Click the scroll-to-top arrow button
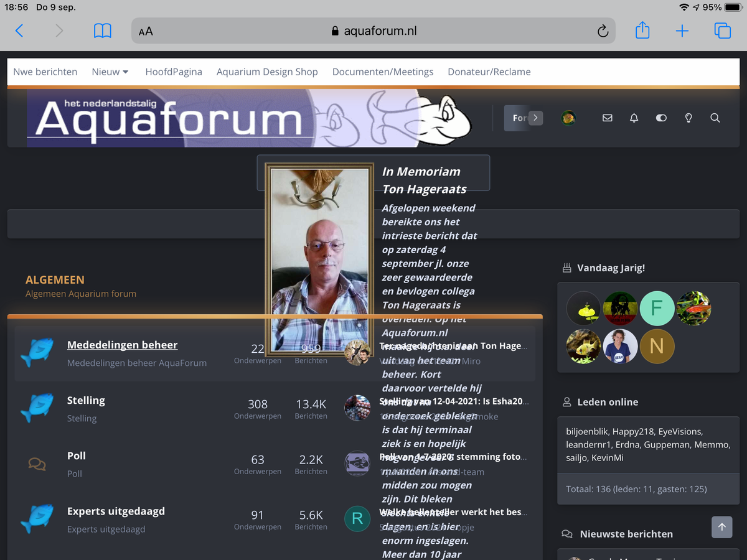This screenshot has height=560, width=747. 722,526
